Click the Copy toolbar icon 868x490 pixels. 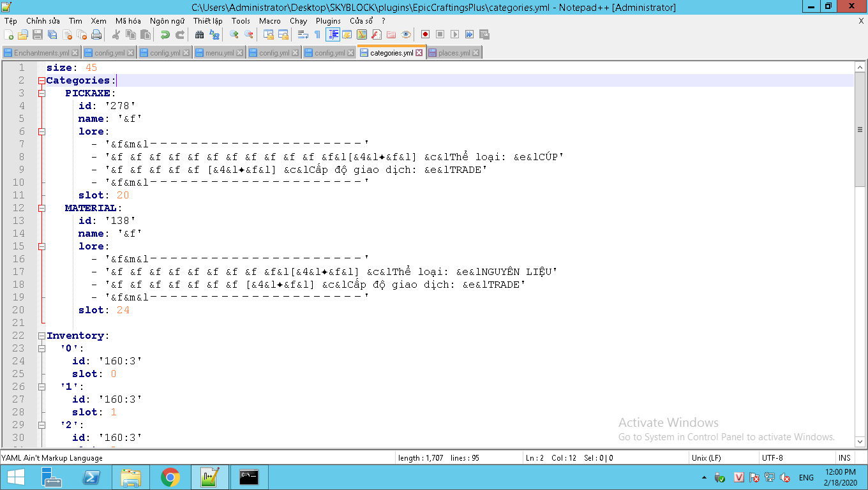tap(131, 34)
